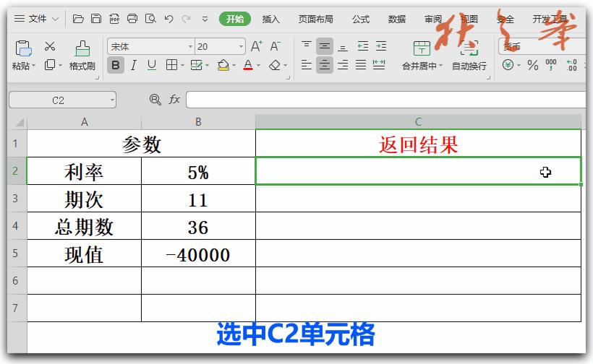Toggle Underline formatting
This screenshot has height=364, width=593.
pos(152,65)
